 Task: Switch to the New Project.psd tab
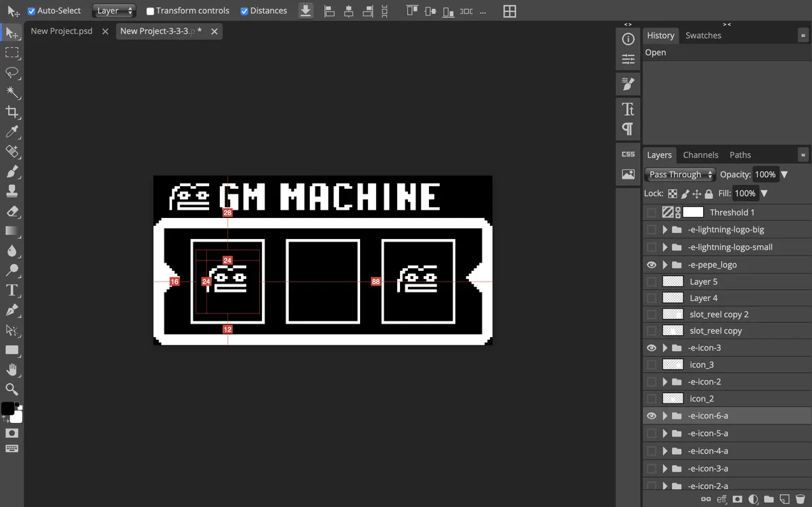pos(62,31)
